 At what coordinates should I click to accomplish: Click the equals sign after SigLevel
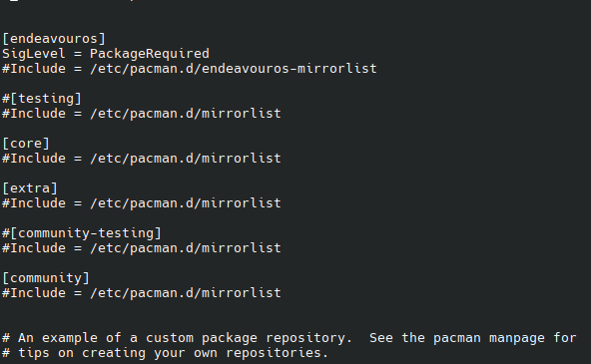tap(78, 54)
